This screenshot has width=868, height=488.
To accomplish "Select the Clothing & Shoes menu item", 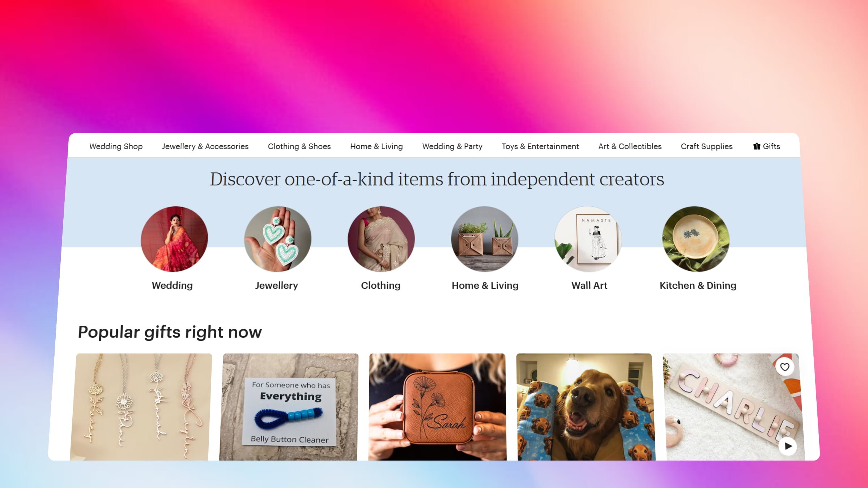I will [299, 146].
